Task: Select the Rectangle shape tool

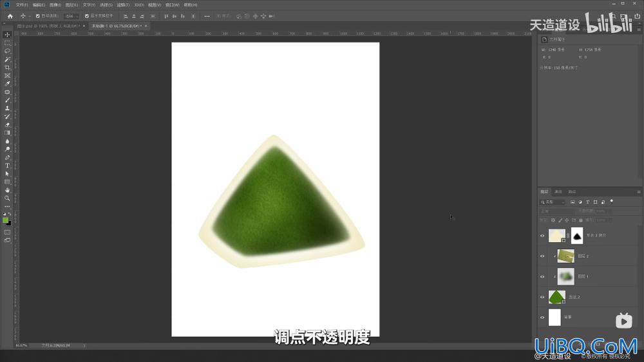Action: [7, 182]
